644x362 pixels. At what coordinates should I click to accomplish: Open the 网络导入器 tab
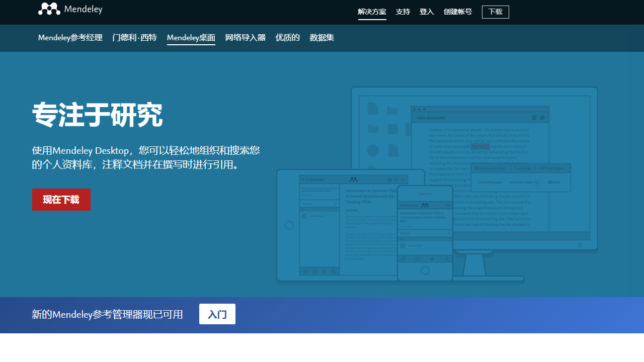(x=245, y=38)
